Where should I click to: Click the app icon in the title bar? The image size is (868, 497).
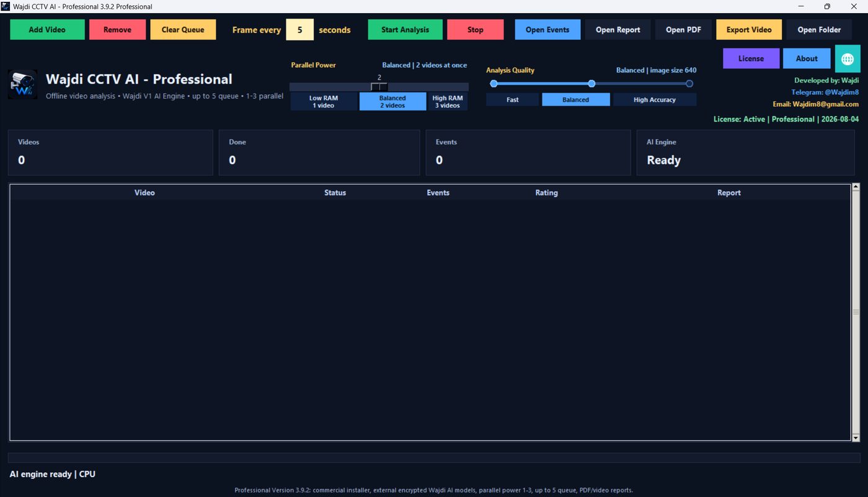[6, 6]
